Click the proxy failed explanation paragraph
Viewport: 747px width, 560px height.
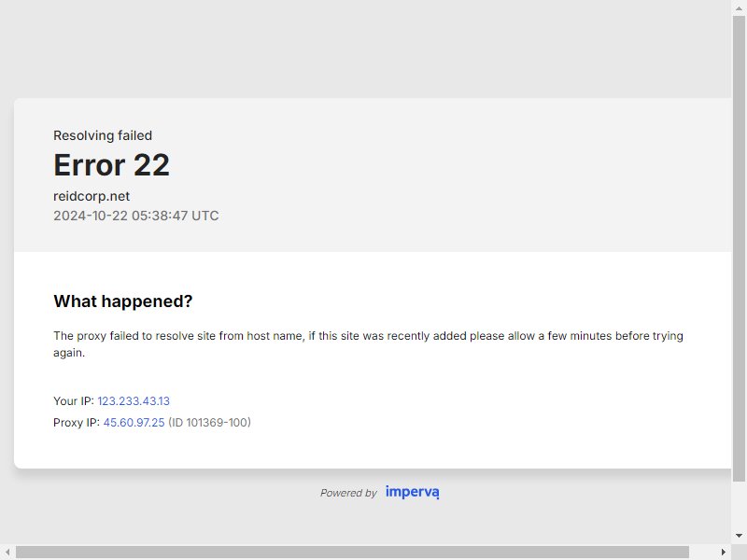tap(368, 343)
